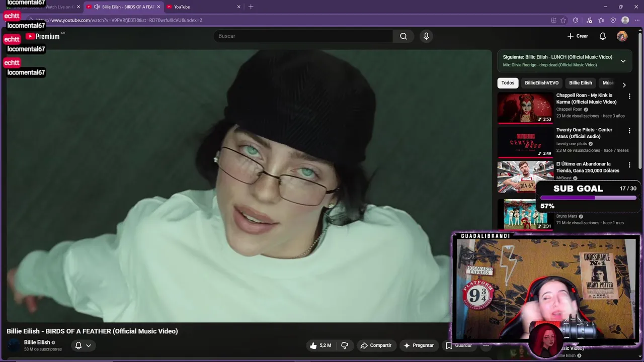
Task: Open the media control music icon
Action: coord(589,20)
